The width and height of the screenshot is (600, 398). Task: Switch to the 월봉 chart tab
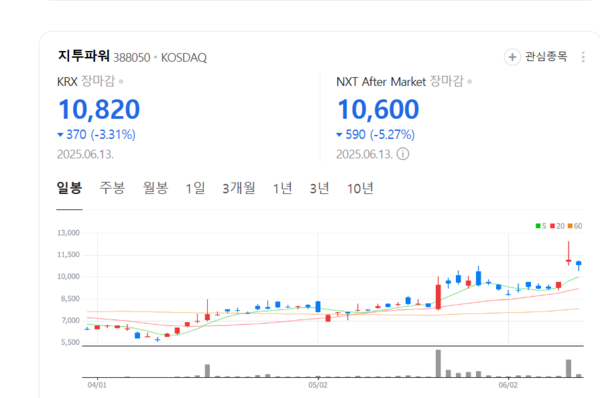click(155, 188)
